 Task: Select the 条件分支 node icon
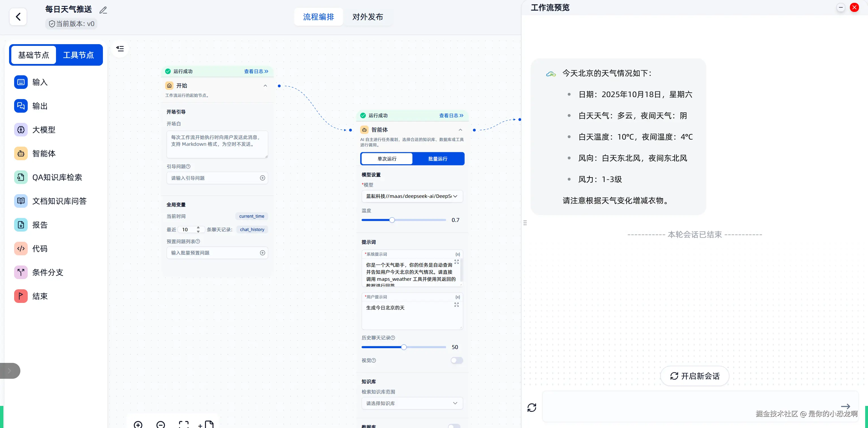pyautogui.click(x=21, y=272)
